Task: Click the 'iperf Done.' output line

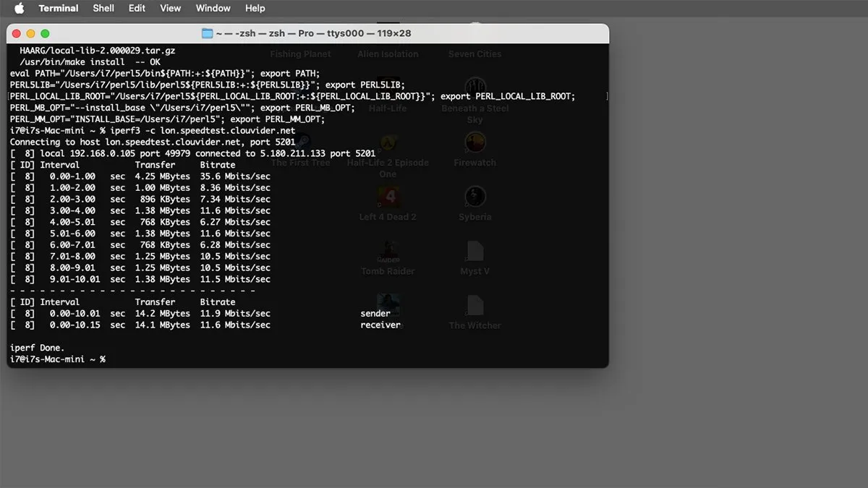Action: tap(38, 348)
